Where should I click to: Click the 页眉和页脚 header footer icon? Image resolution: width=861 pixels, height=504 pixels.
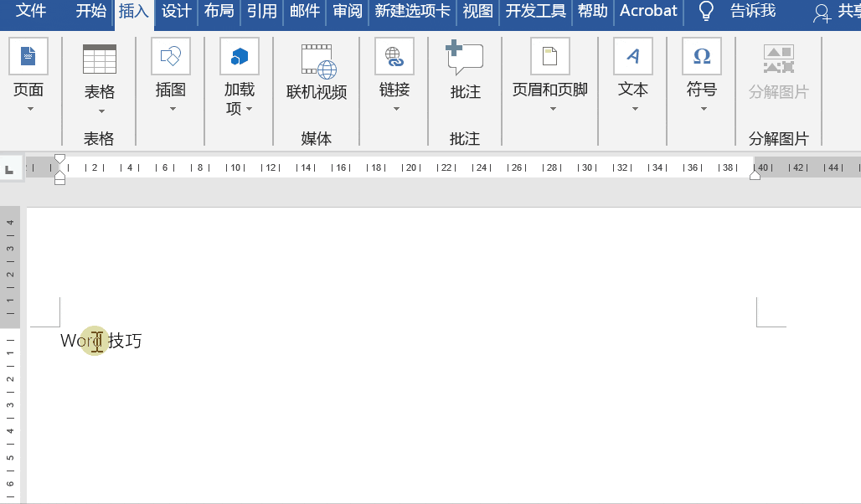549,57
